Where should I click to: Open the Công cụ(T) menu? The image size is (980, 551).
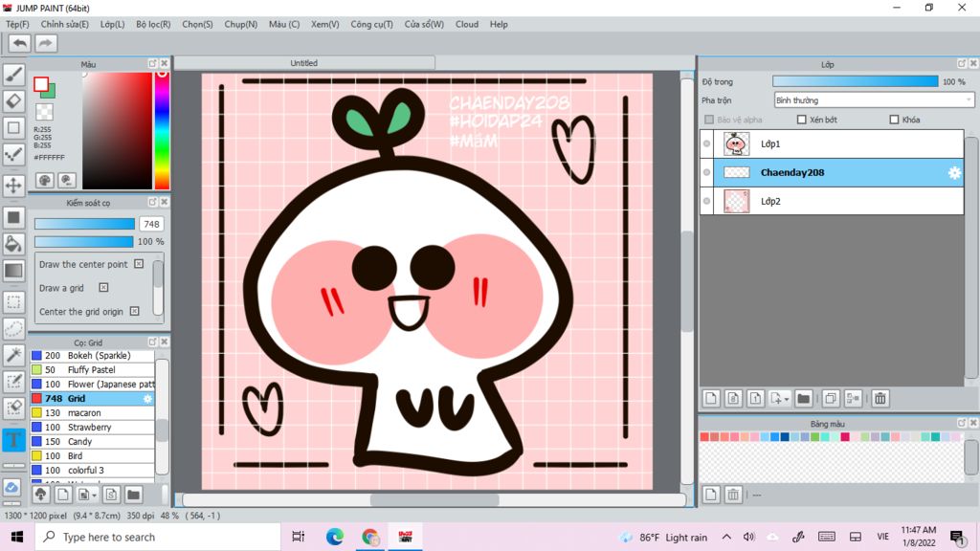(x=372, y=24)
